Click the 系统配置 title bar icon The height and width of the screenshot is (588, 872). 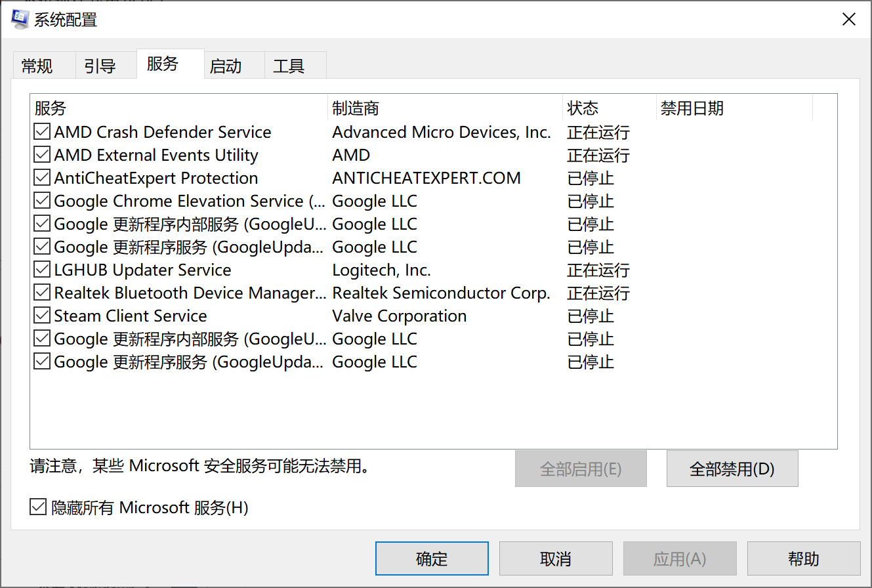pyautogui.click(x=20, y=19)
